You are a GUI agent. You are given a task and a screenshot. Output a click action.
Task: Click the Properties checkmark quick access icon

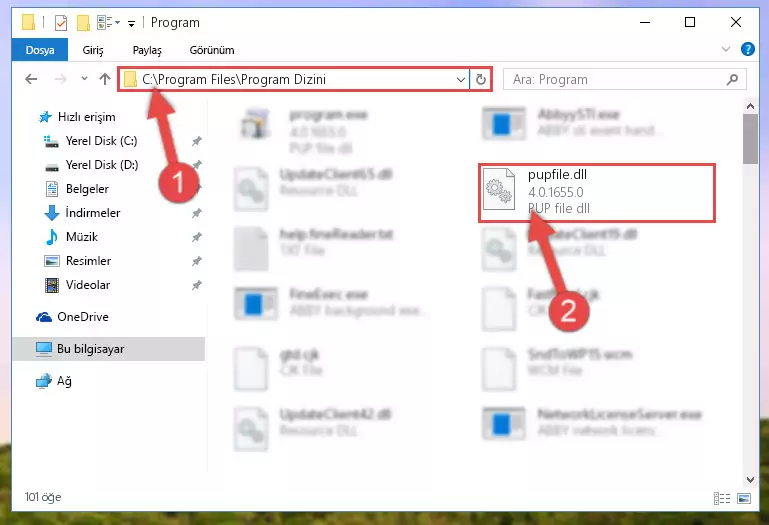tap(61, 23)
